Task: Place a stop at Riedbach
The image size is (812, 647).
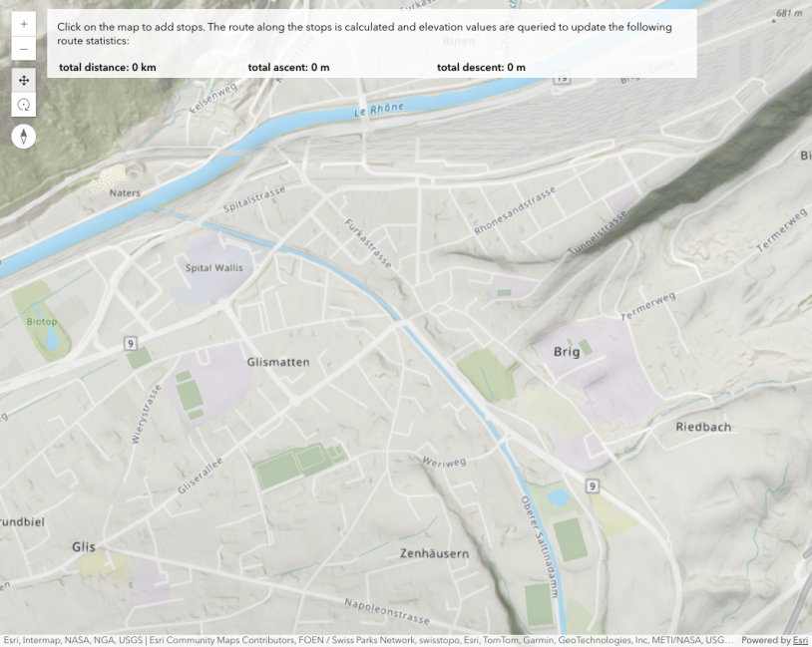Action: tap(703, 427)
